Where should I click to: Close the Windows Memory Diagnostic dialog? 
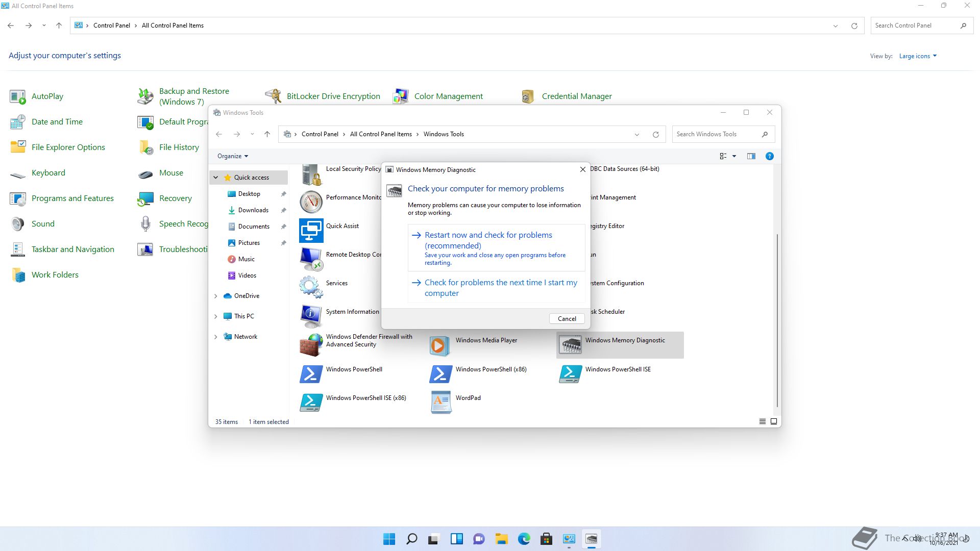click(582, 169)
